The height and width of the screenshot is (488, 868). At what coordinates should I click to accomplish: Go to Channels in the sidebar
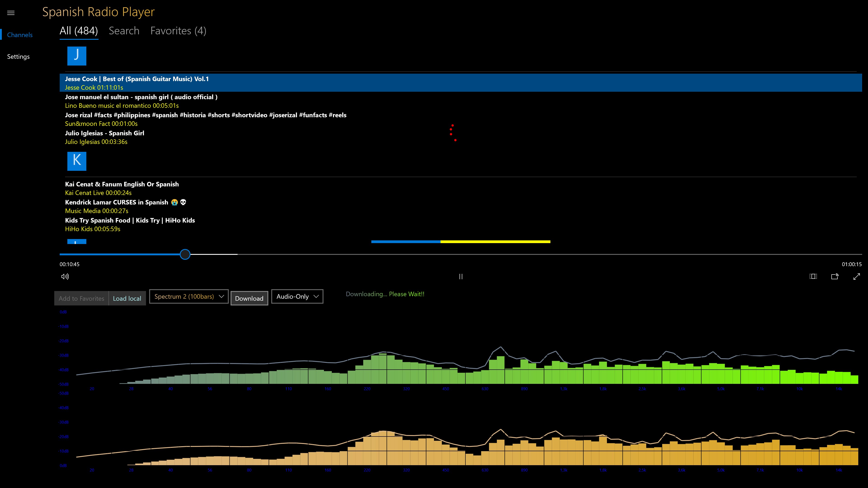[x=20, y=35]
